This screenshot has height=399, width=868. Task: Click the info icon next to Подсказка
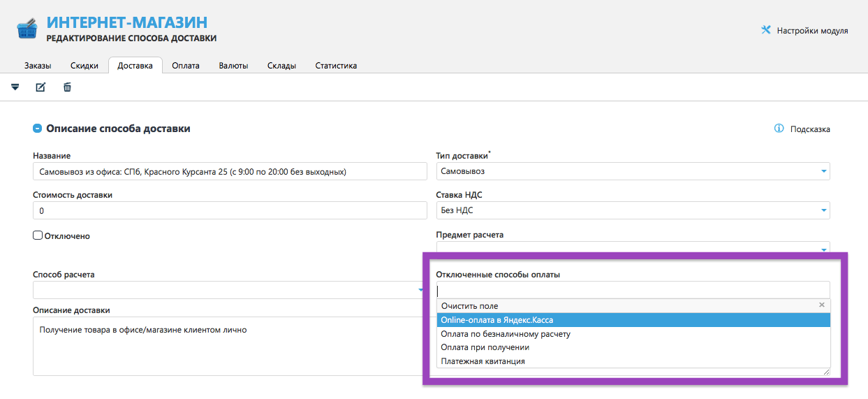pos(779,129)
